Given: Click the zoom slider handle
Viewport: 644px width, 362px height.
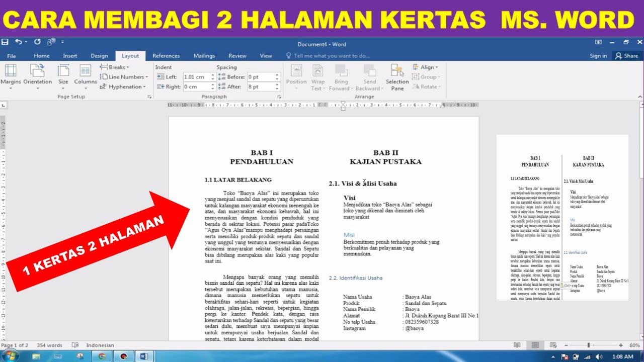Looking at the screenshot, I should pos(589,345).
